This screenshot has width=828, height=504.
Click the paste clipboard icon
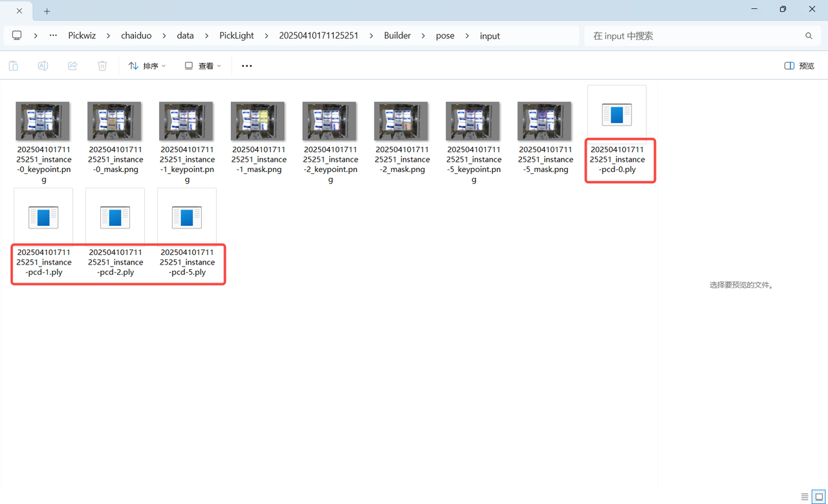coord(14,66)
